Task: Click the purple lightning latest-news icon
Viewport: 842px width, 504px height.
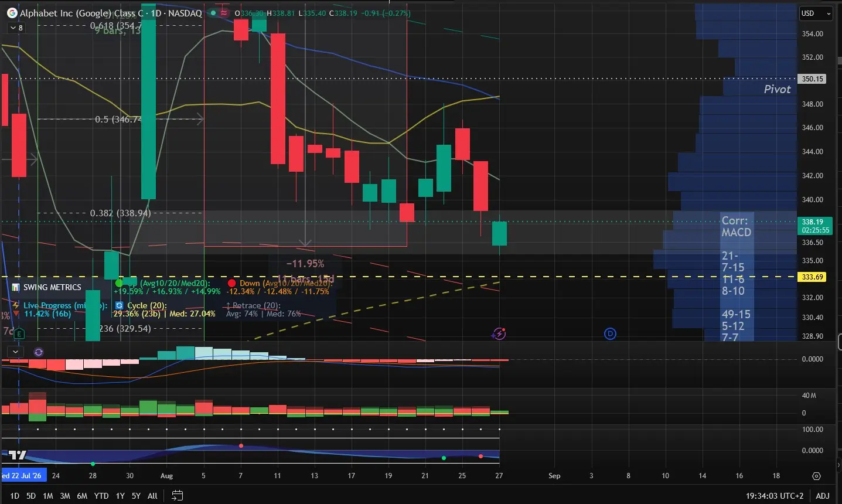Action: pyautogui.click(x=499, y=333)
